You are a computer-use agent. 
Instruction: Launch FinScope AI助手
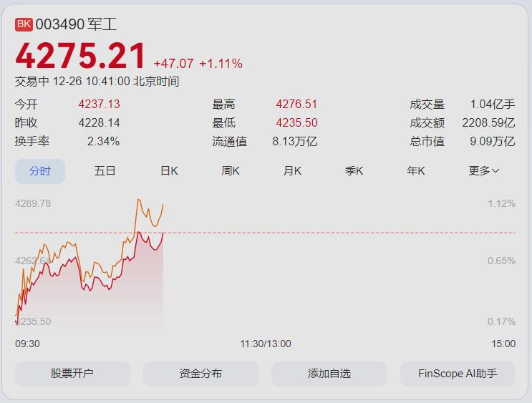[x=457, y=374]
